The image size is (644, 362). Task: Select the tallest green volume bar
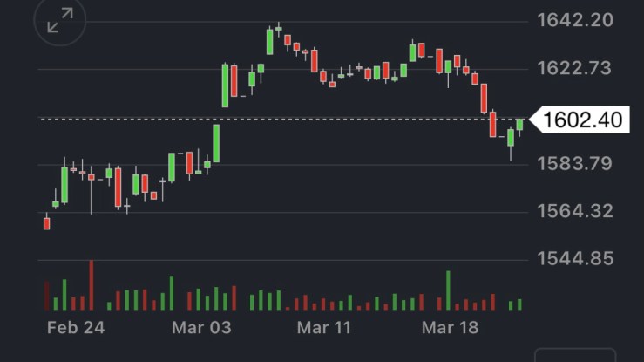tap(449, 290)
